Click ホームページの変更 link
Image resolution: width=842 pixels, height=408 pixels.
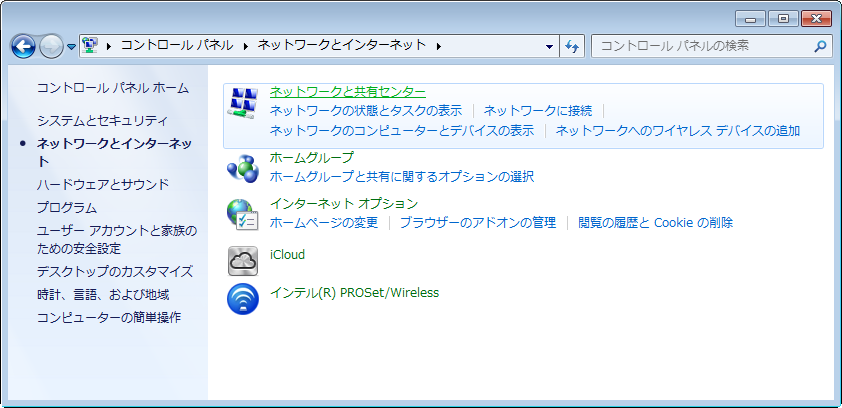tap(324, 222)
